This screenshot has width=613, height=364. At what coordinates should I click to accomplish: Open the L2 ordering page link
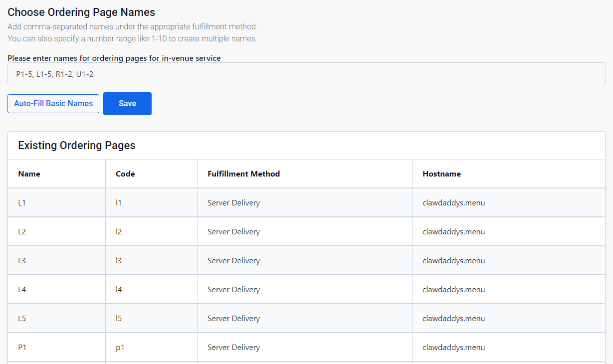22,231
